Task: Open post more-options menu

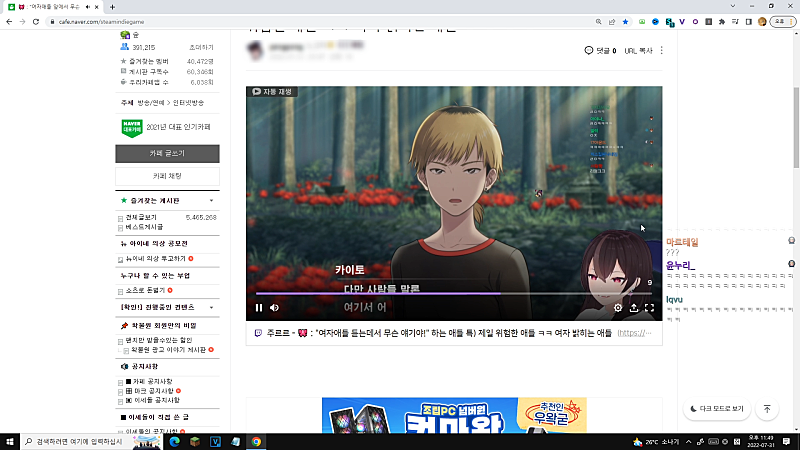Action: pyautogui.click(x=662, y=51)
